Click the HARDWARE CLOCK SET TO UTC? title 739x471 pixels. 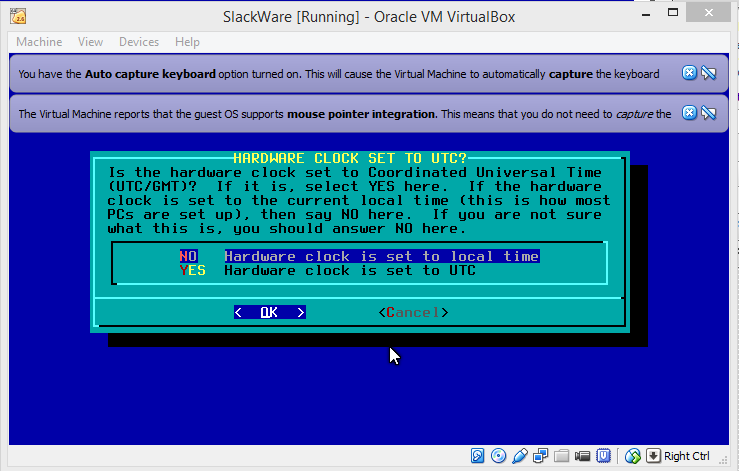coord(350,158)
